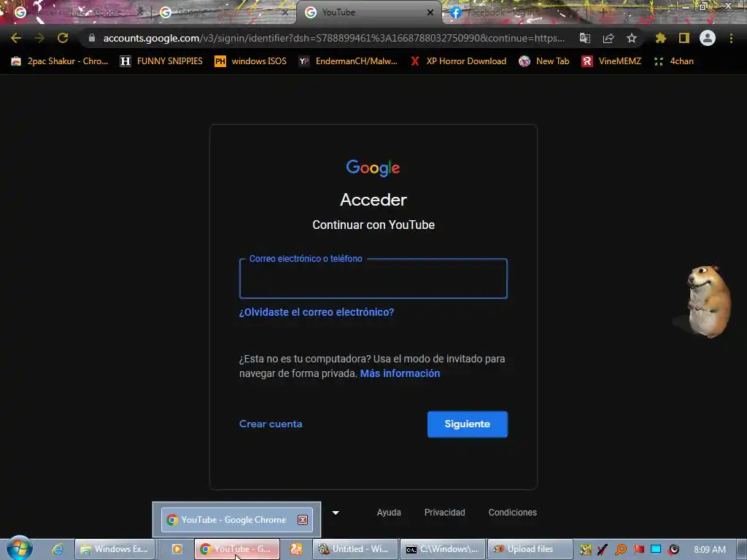View site security lock information
747x560 pixels.
coord(92,38)
